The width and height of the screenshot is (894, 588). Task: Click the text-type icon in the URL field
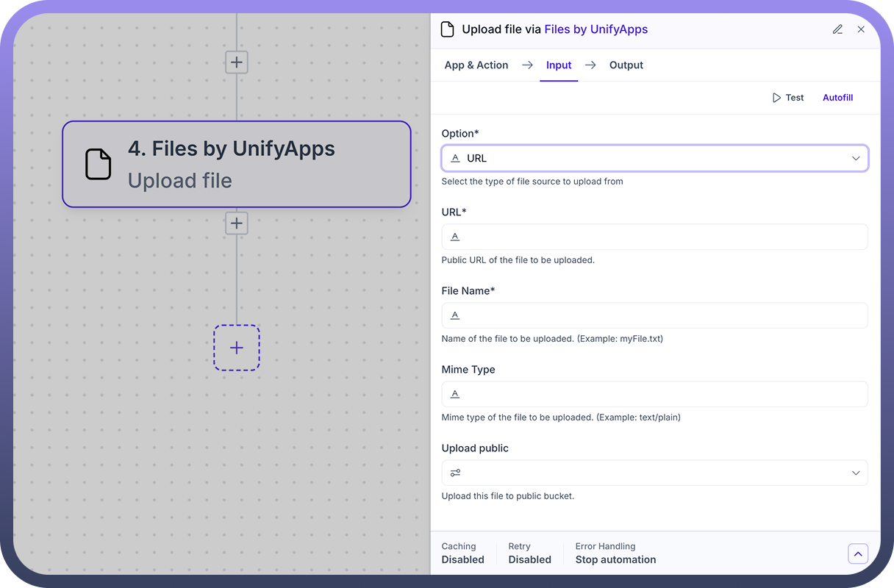(x=455, y=237)
